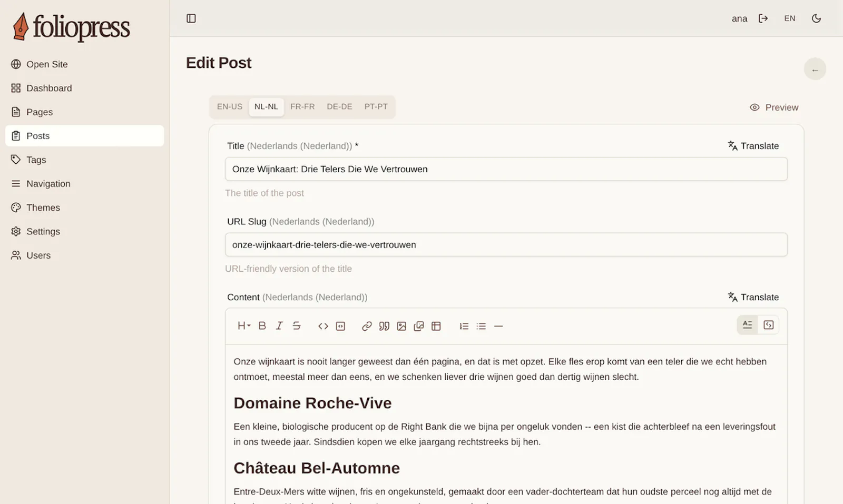843x504 pixels.
Task: Select the NL-NL language tab
Action: coord(266,106)
